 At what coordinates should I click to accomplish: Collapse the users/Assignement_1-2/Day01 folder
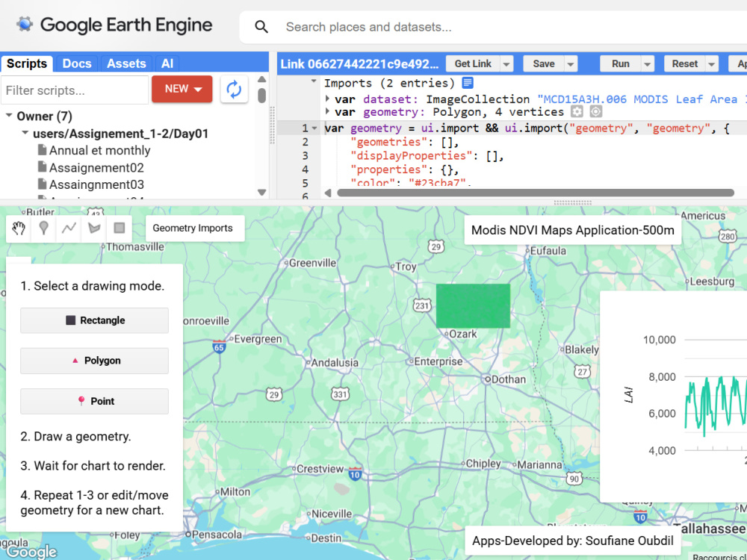25,134
